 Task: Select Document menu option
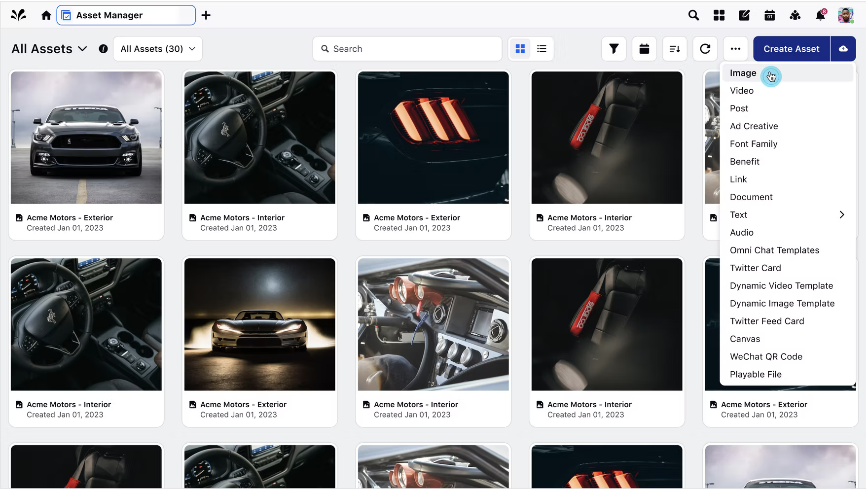[788, 197]
